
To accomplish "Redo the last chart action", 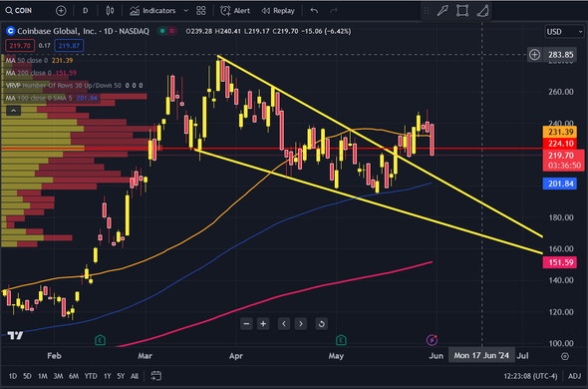I will click(334, 11).
